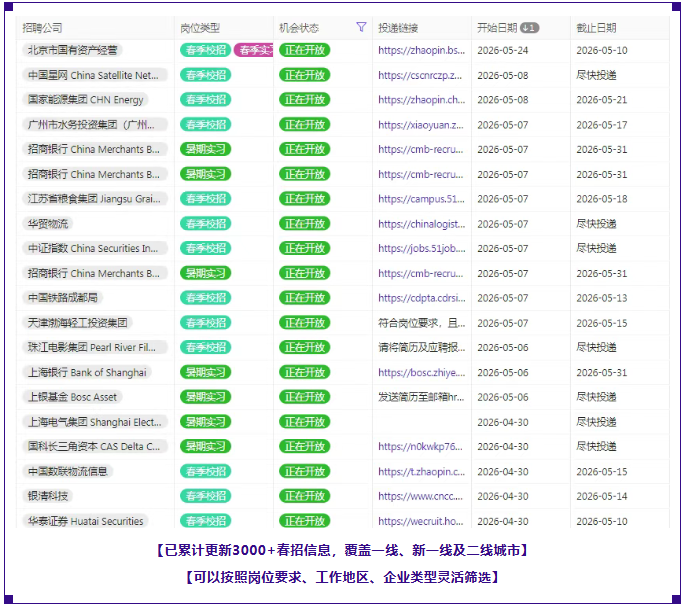The width and height of the screenshot is (685, 607).
Task: Open the cscnrczp.z... application link
Action: 420,75
